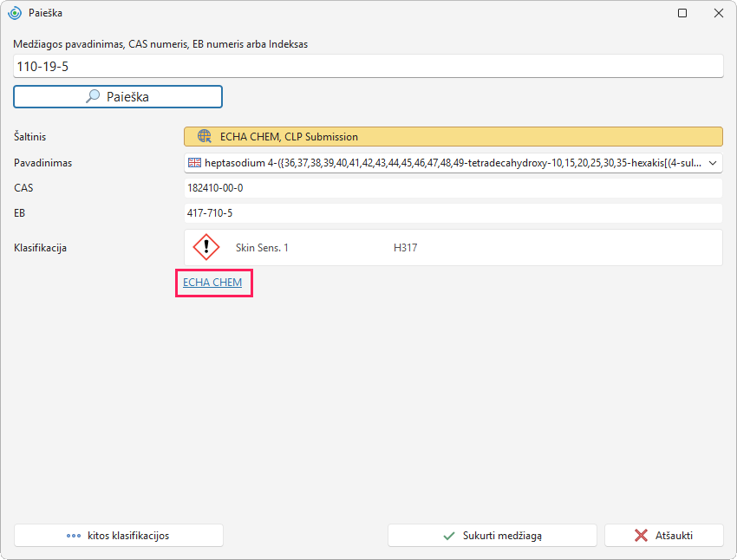This screenshot has height=560, width=737.
Task: Open the ECHA CHEM hyperlink
Action: coord(212,283)
